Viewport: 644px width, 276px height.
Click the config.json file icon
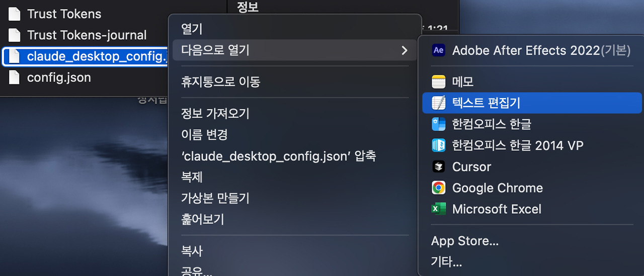pyautogui.click(x=15, y=77)
